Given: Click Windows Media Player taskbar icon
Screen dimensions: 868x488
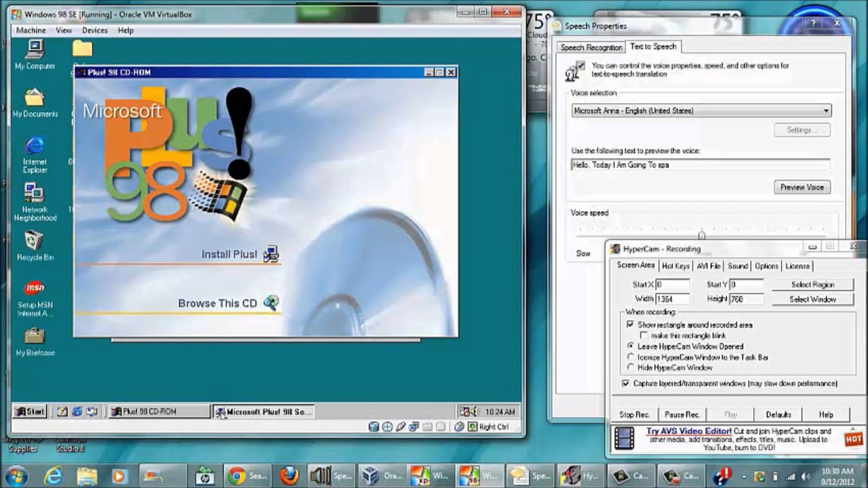Looking at the screenshot, I should (x=119, y=476).
